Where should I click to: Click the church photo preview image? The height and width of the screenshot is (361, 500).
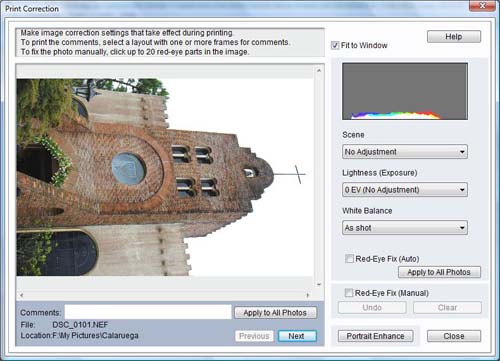tap(165, 177)
